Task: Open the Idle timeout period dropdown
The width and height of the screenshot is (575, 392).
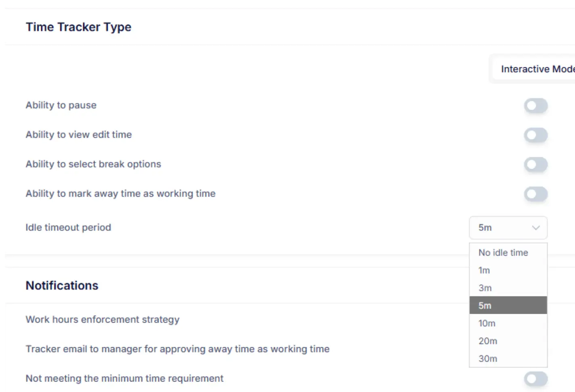Action: 508,228
